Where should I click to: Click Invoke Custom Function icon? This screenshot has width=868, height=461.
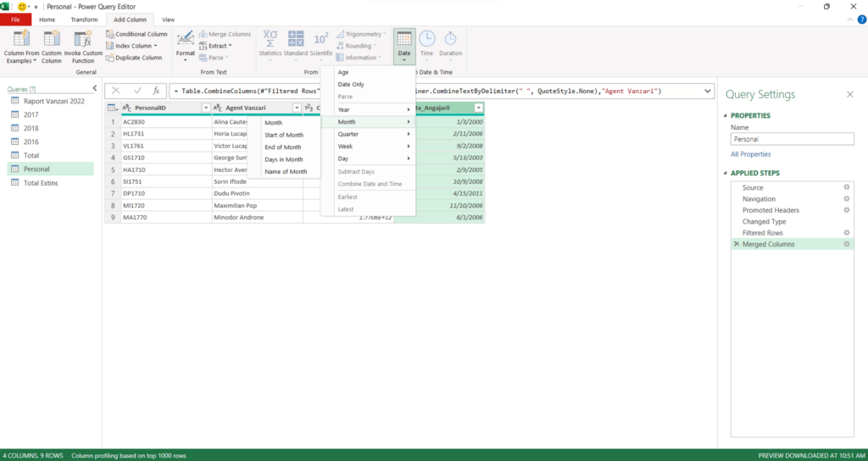pos(83,39)
